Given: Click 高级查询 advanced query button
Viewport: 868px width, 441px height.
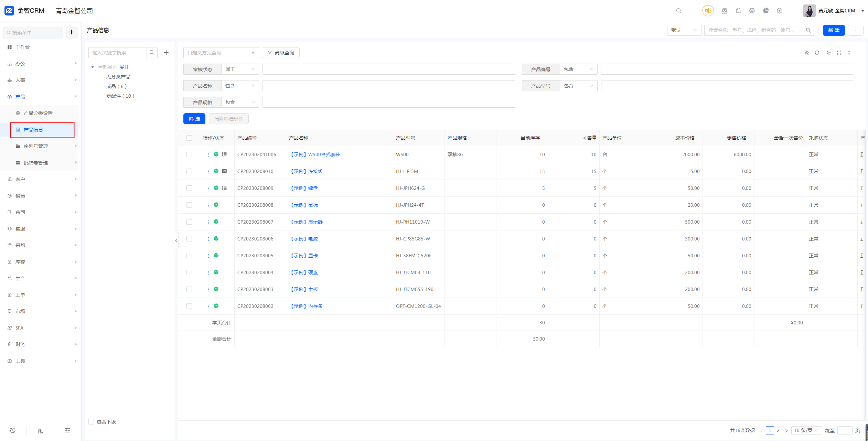Looking at the screenshot, I should (x=281, y=53).
